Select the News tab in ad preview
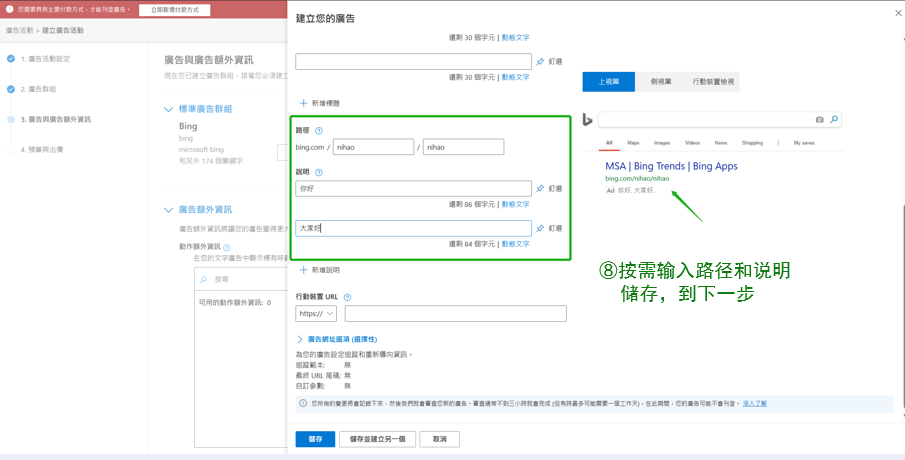This screenshot has height=460, width=905. point(720,143)
